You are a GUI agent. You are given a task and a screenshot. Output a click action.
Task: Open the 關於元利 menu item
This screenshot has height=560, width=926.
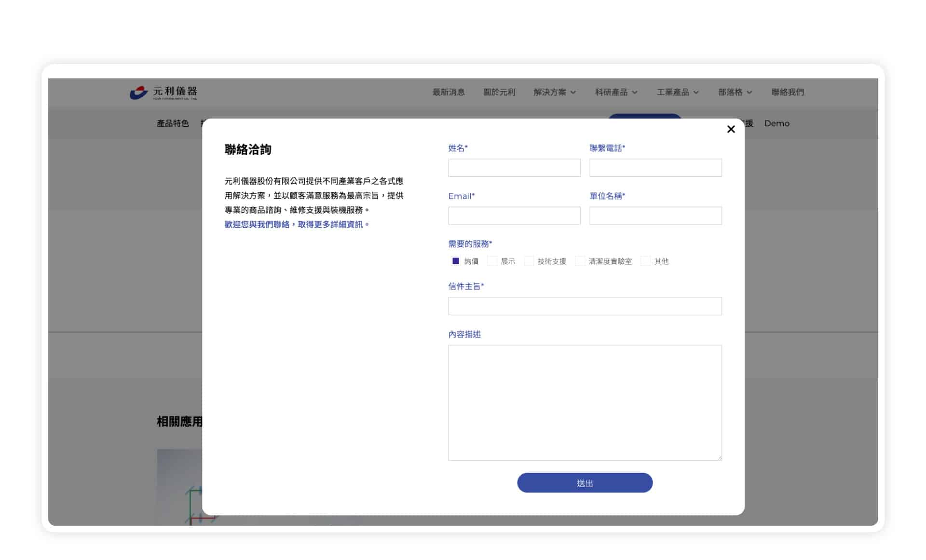[499, 92]
